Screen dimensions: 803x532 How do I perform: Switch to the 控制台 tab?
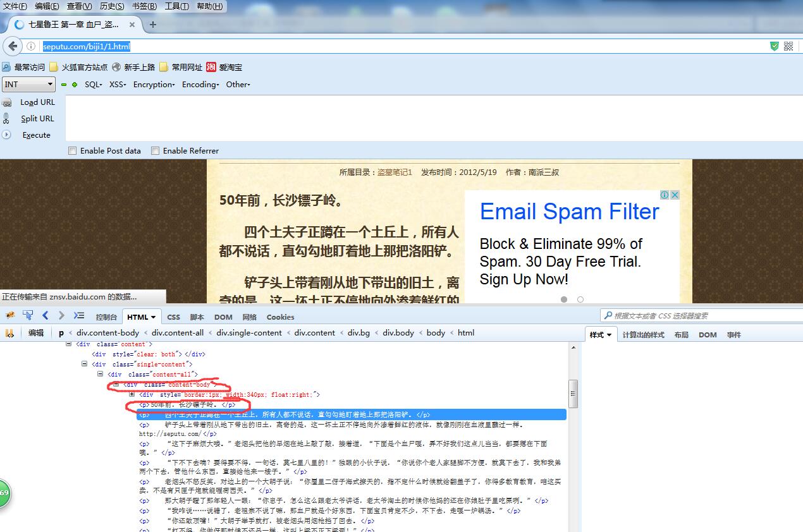coord(106,317)
